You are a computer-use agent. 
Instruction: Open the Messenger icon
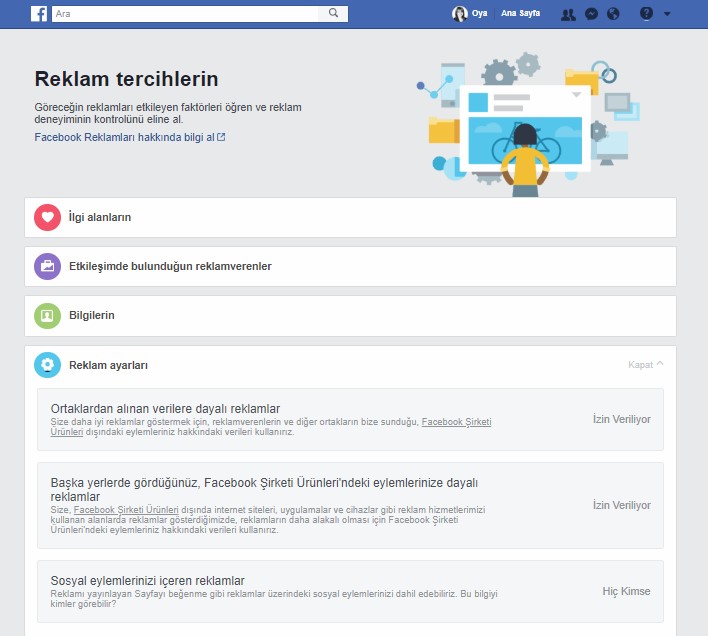point(591,14)
